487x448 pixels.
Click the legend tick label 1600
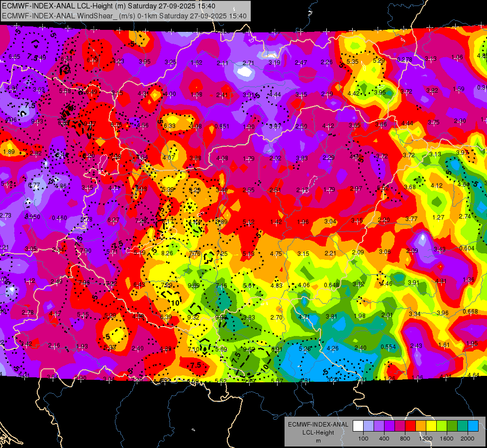pos(446,439)
